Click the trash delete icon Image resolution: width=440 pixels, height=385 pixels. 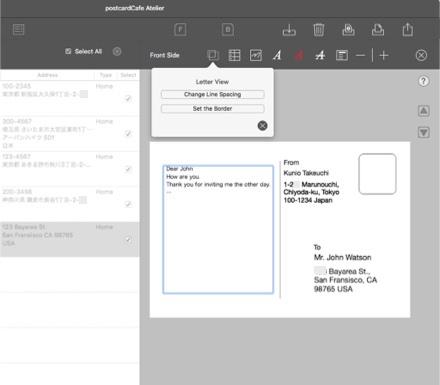319,30
